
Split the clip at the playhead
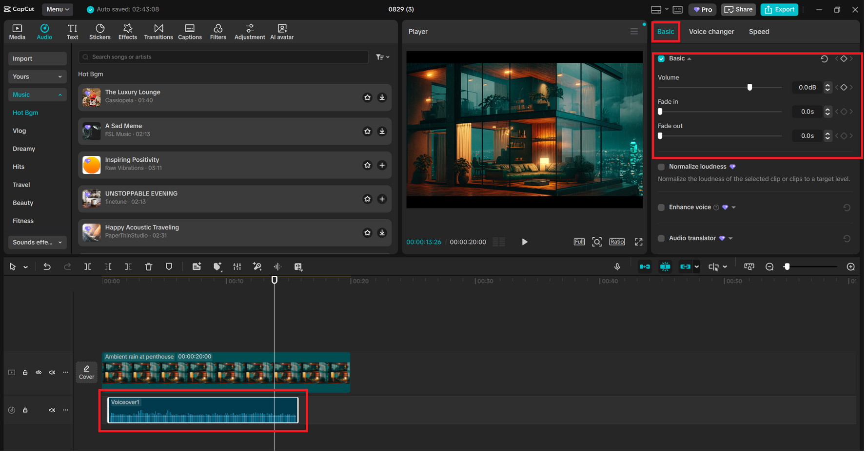tap(88, 267)
